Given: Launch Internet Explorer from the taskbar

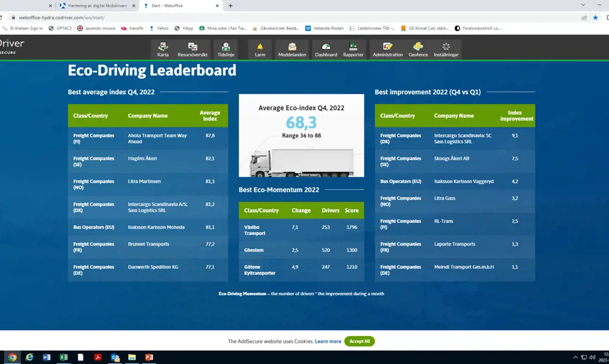Looking at the screenshot, I should pyautogui.click(x=29, y=357).
